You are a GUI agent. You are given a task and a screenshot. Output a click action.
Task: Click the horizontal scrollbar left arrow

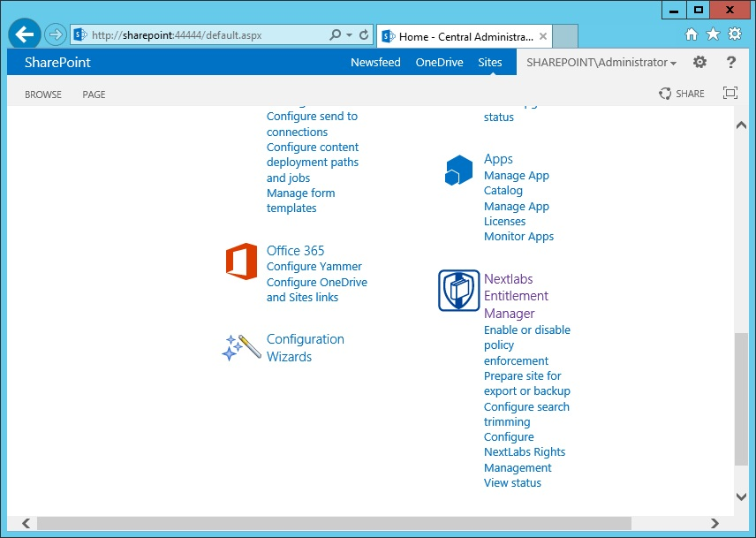(x=26, y=523)
